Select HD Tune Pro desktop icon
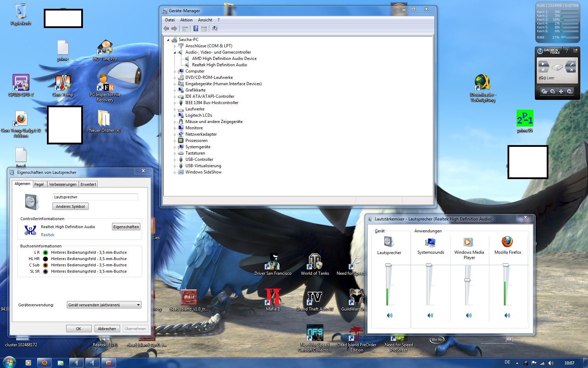Image resolution: width=588 pixels, height=368 pixels. coord(105,50)
